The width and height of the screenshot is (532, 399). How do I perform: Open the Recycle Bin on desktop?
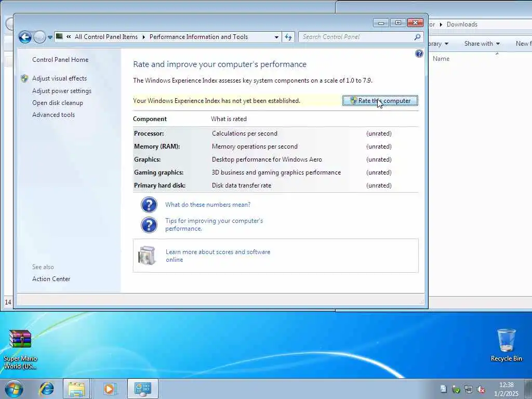506,345
